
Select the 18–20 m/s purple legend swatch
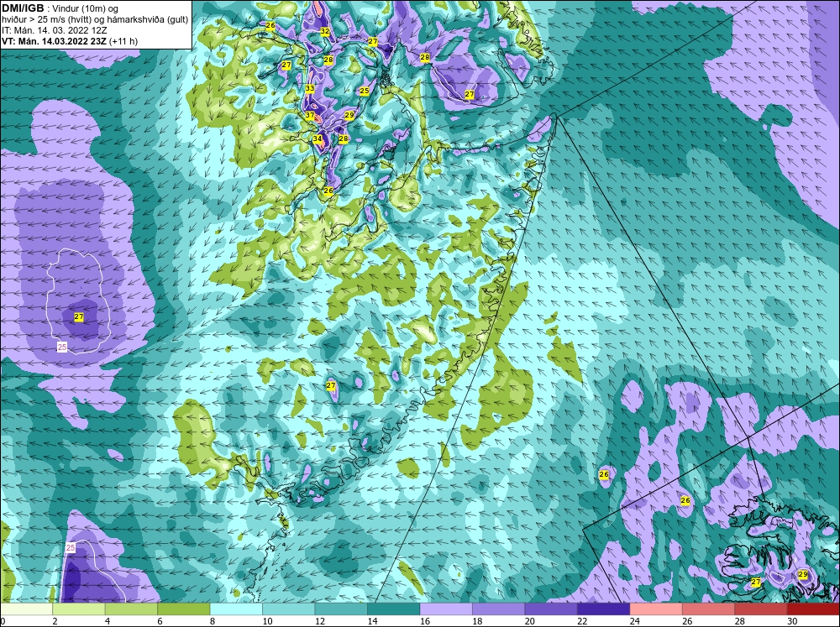[x=499, y=609]
